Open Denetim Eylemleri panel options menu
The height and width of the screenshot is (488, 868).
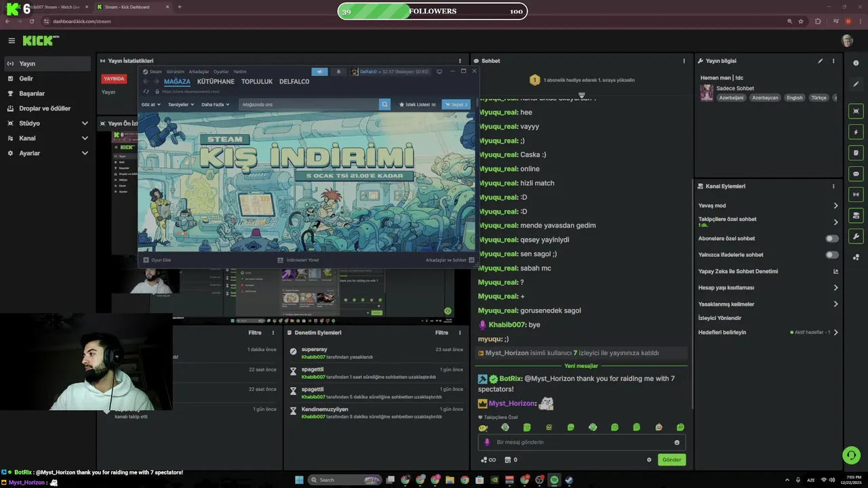pos(460,333)
